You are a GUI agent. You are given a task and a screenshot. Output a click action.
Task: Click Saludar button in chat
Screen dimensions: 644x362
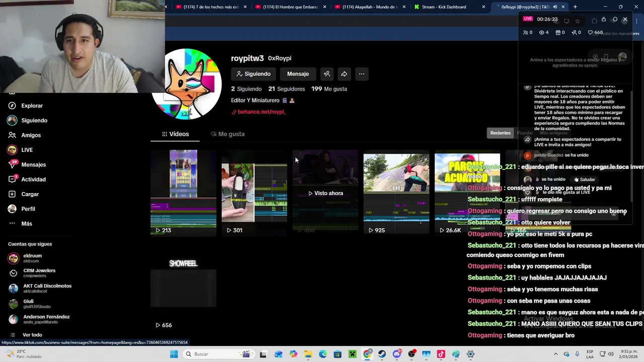[x=584, y=179]
